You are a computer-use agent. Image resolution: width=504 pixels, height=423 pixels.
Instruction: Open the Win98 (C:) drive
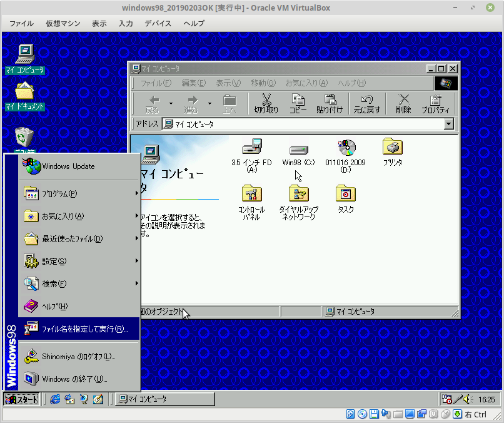[x=298, y=150]
